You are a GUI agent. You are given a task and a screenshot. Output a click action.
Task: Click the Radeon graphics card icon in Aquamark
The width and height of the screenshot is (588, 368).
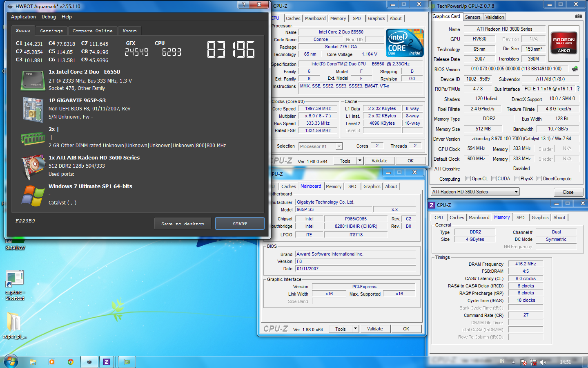point(33,167)
